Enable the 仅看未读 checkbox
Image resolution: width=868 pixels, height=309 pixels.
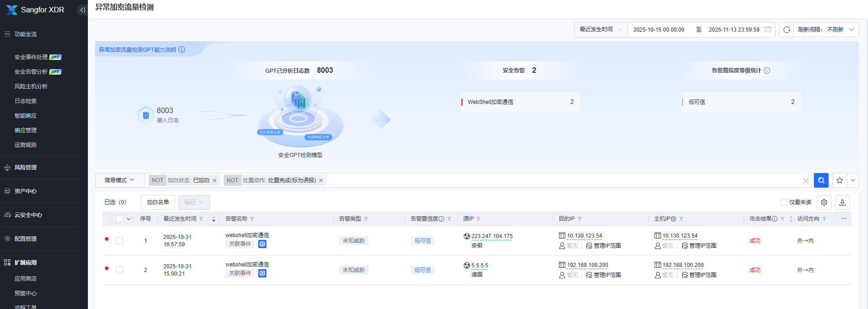[x=784, y=202]
